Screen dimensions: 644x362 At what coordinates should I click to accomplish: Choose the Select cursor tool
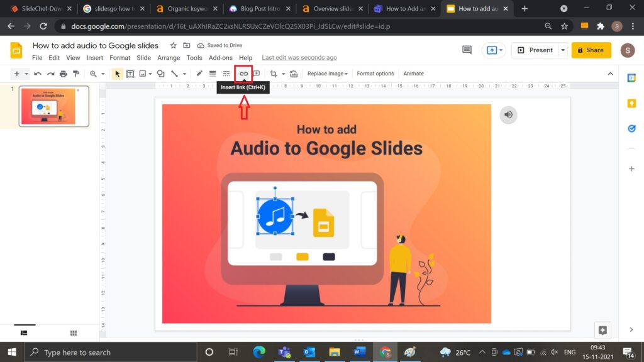tap(117, 74)
